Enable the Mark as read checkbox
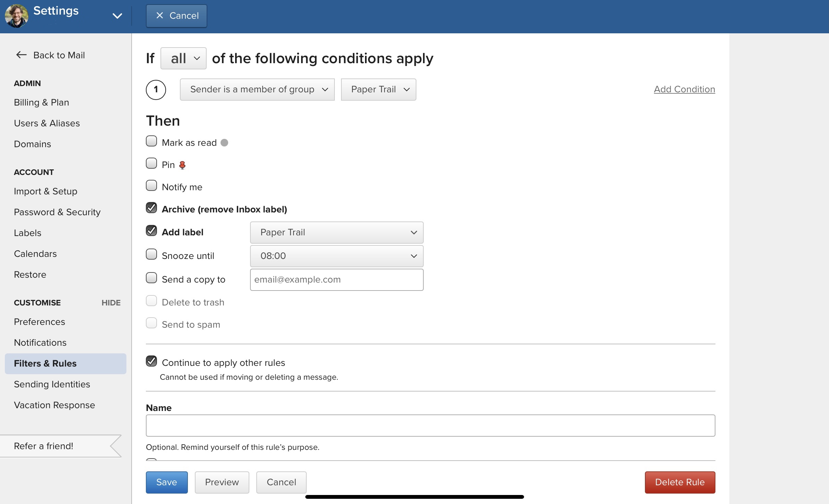The image size is (829, 504). pos(151,141)
